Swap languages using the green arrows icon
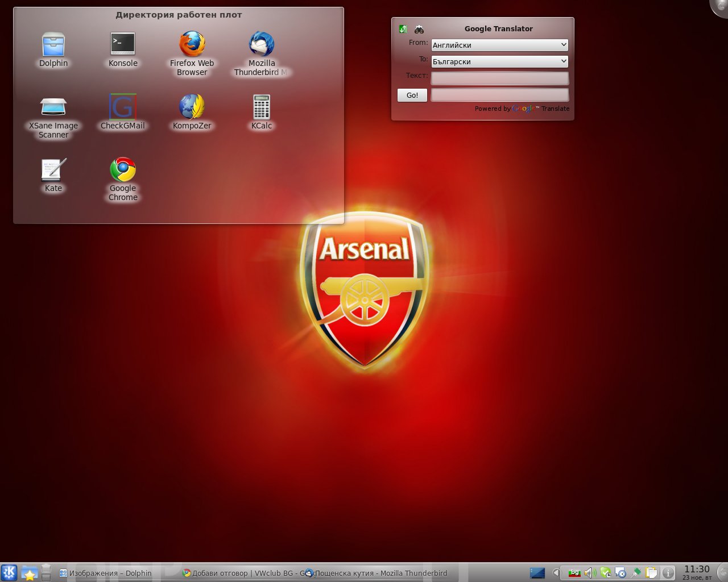Image resolution: width=728 pixels, height=582 pixels. tap(403, 29)
